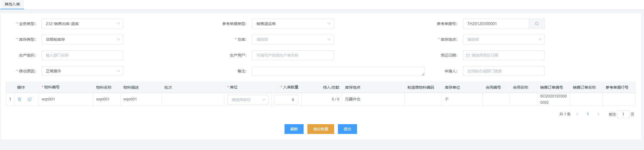Image resolution: width=644 pixels, height=150 pixels.
Task: Open the 请选择库位 dropdown in the table row
Action: (248, 100)
